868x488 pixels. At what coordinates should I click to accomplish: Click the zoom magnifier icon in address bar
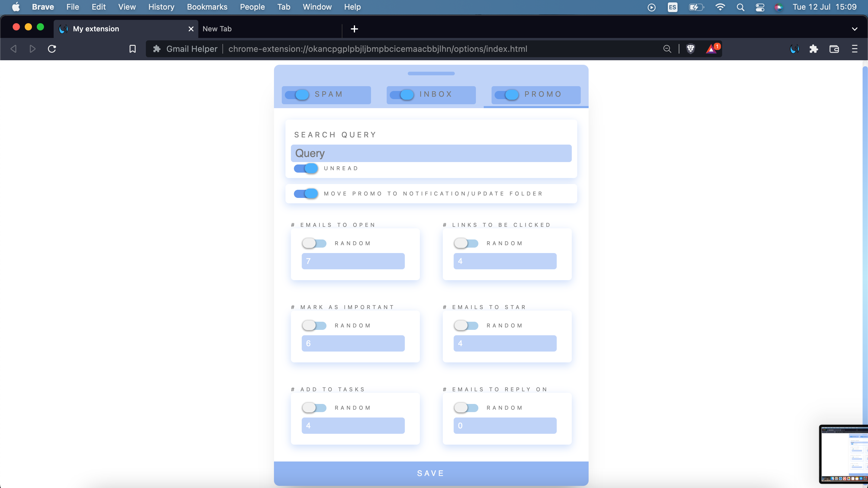[667, 49]
